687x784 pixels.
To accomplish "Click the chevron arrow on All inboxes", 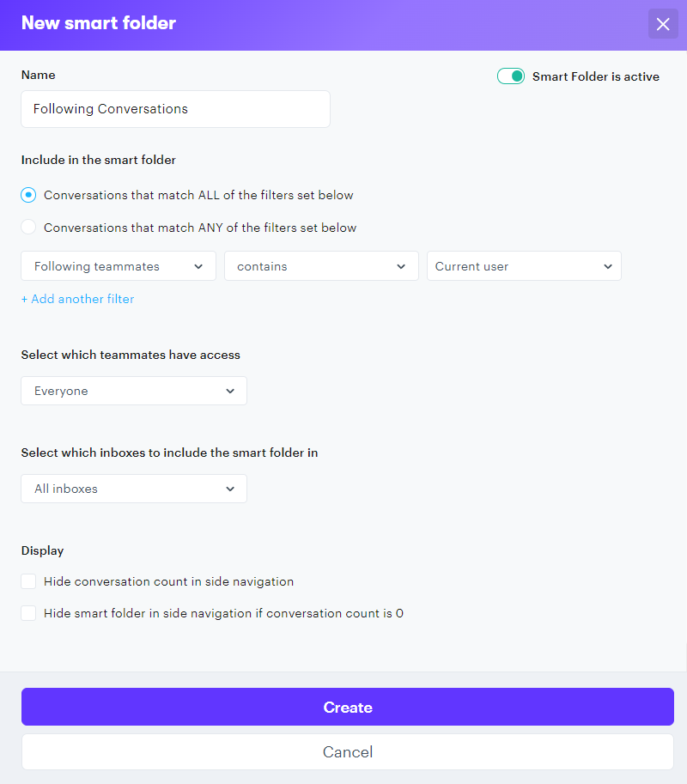I will tap(230, 489).
